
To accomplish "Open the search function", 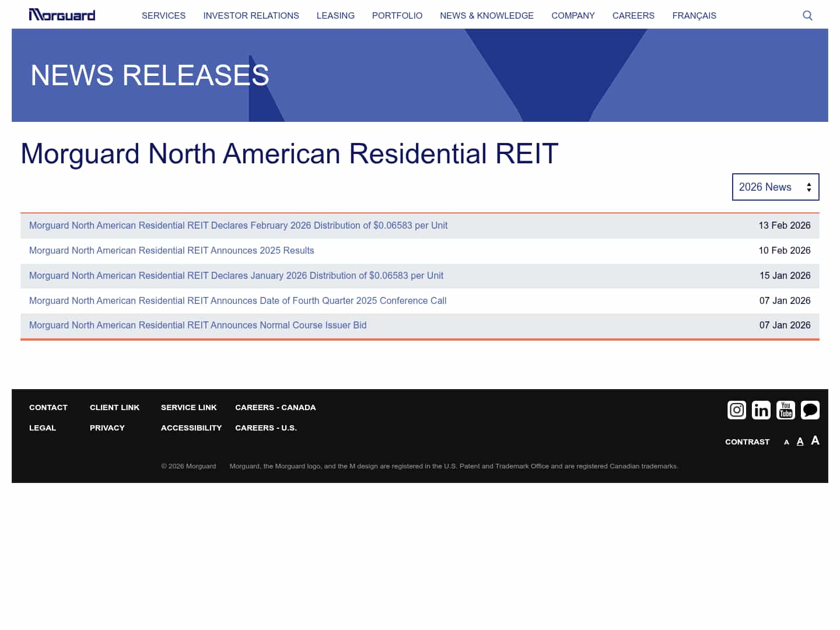I will click(807, 15).
